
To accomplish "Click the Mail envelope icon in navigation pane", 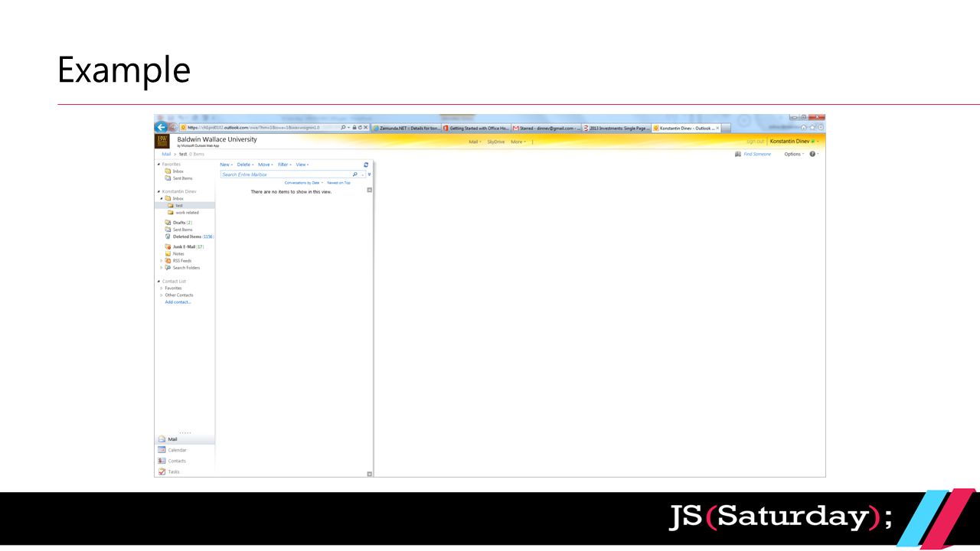I will (x=162, y=439).
